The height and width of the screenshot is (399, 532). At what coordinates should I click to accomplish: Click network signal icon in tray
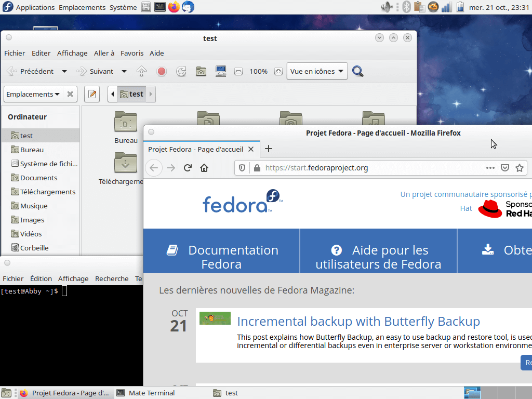[446, 7]
